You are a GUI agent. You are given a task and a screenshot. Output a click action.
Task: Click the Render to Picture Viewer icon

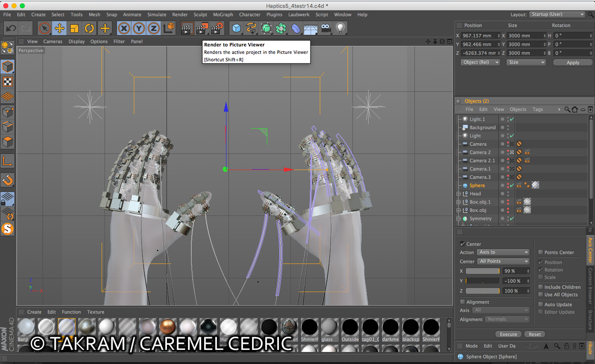(202, 28)
